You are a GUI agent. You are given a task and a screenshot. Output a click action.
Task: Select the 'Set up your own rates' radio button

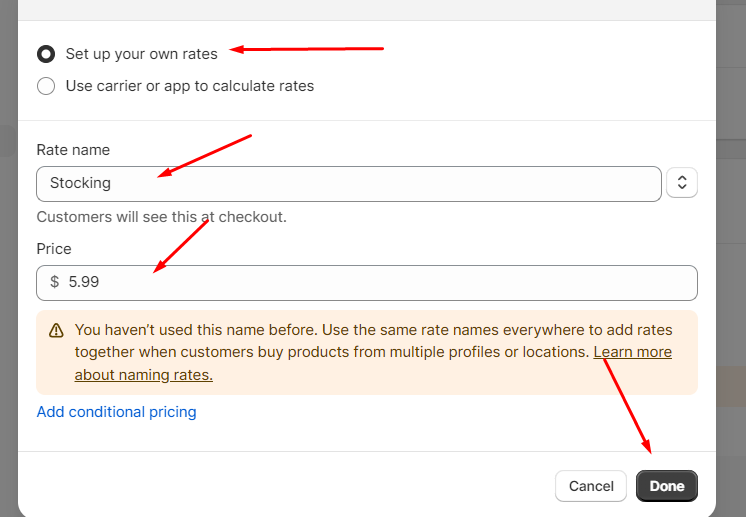(46, 54)
